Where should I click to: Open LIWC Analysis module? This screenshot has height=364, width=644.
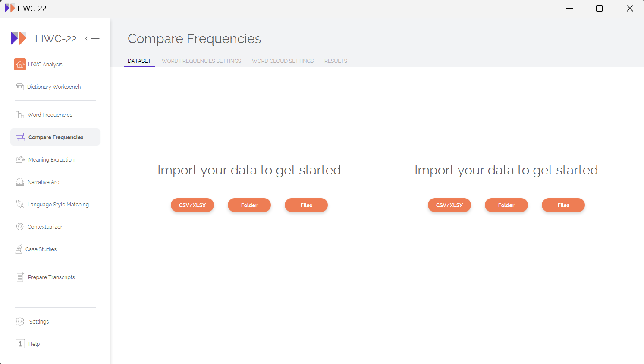point(55,64)
